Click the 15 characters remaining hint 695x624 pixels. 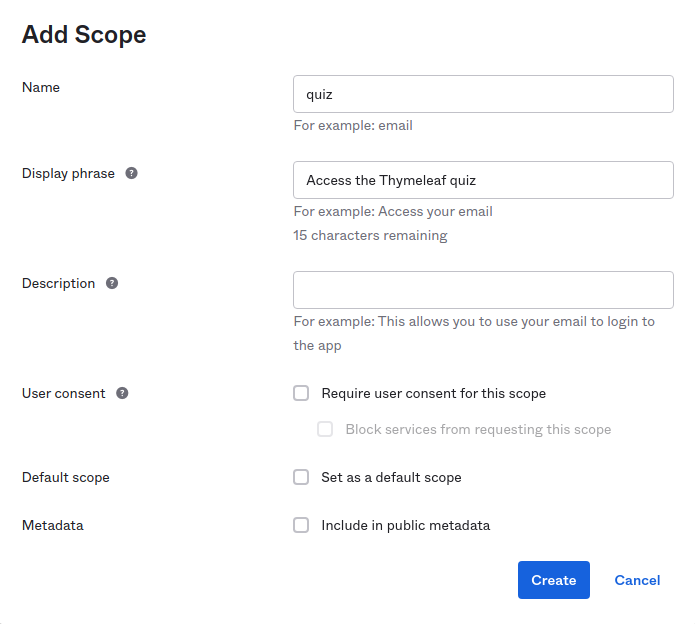[370, 236]
